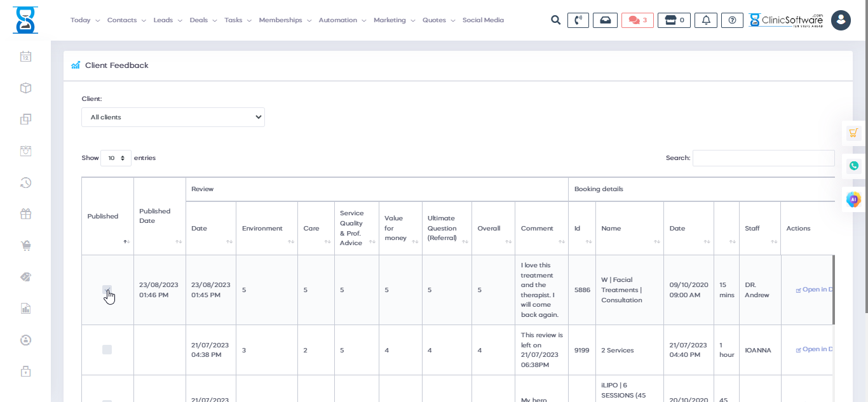
Task: Expand the show entries count selector
Action: pyautogui.click(x=116, y=158)
